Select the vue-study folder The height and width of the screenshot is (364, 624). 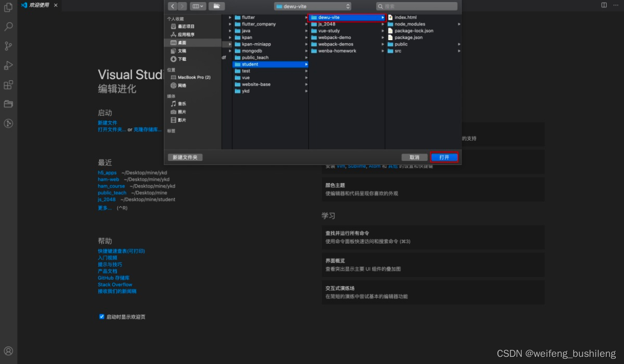[x=347, y=30]
